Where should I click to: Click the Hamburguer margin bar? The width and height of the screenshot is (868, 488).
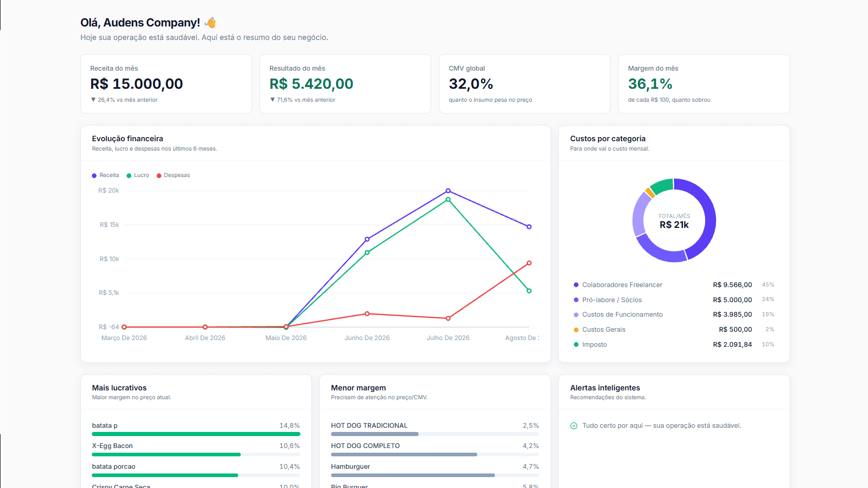[413, 475]
